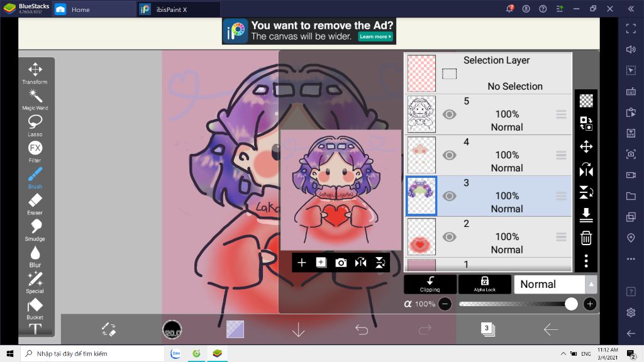Hide layer 4 with eye icon
Image resolution: width=644 pixels, height=362 pixels.
pos(449,155)
